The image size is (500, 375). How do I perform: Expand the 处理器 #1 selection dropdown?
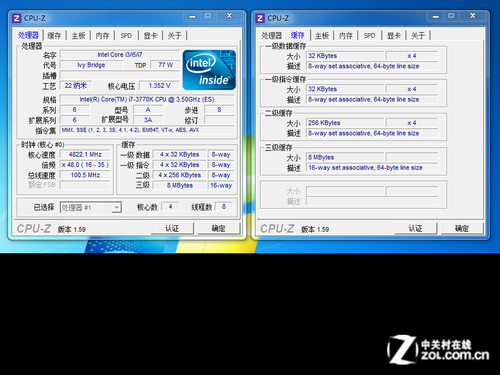tap(116, 207)
